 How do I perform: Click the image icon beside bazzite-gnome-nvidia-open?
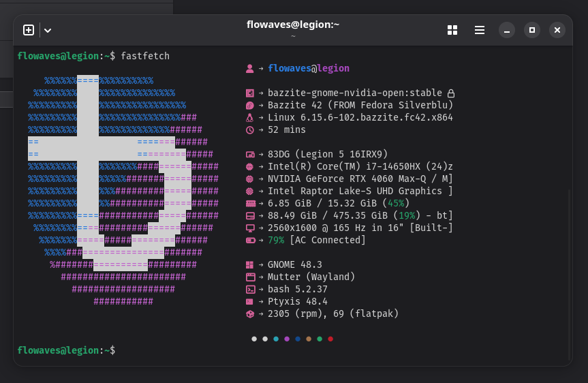[x=250, y=93]
